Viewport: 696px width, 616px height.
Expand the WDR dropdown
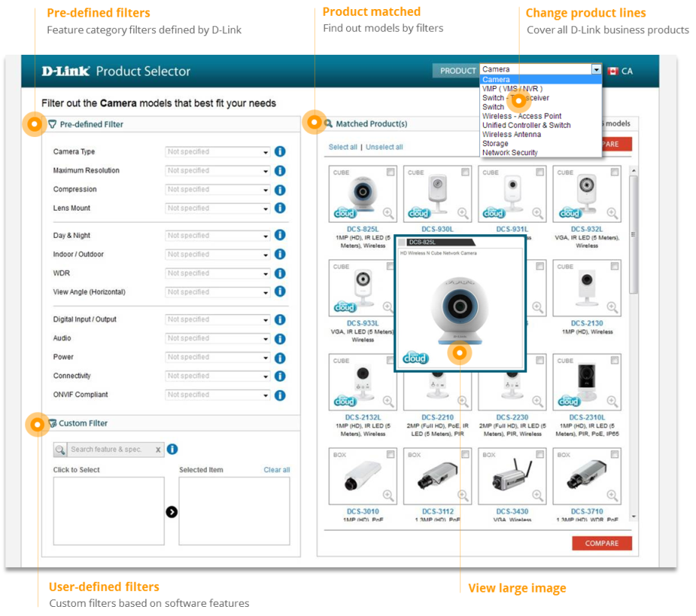(218, 273)
